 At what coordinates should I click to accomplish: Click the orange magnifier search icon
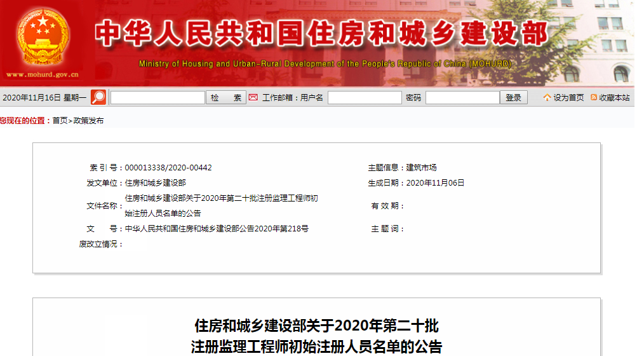point(98,97)
